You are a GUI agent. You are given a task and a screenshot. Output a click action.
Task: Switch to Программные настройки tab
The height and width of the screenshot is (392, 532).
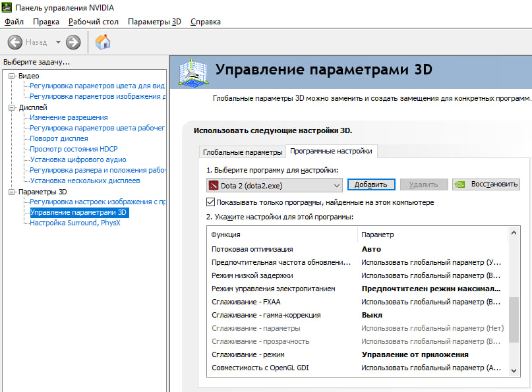point(331,151)
